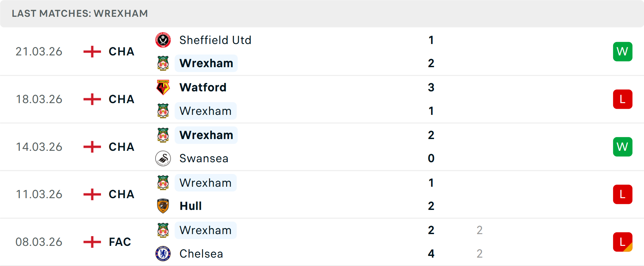
Task: Click the FAC competition label
Action: tap(120, 242)
